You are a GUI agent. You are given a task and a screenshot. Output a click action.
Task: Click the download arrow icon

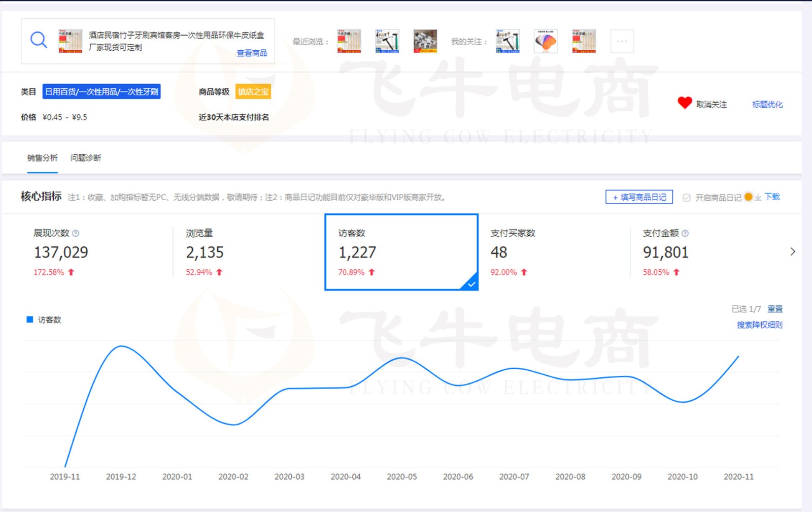758,198
